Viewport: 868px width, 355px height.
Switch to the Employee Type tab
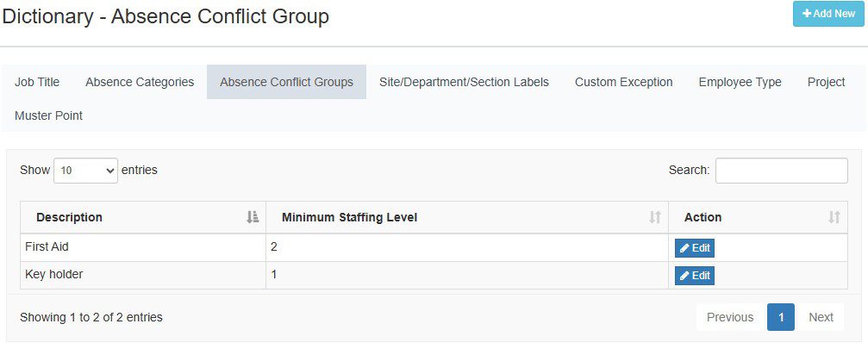coord(740,82)
